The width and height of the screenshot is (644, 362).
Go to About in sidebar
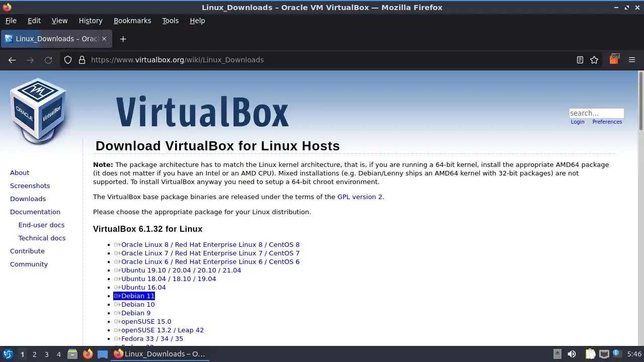(x=20, y=172)
